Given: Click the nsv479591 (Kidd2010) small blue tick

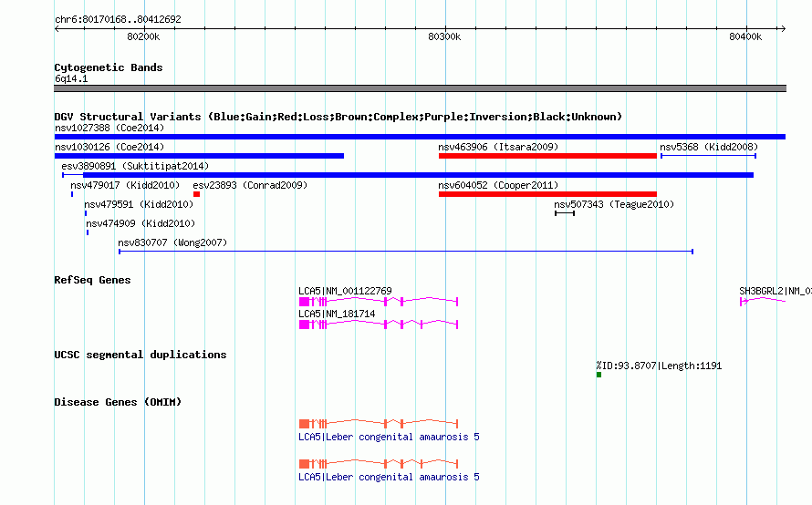Looking at the screenshot, I should coord(86,213).
